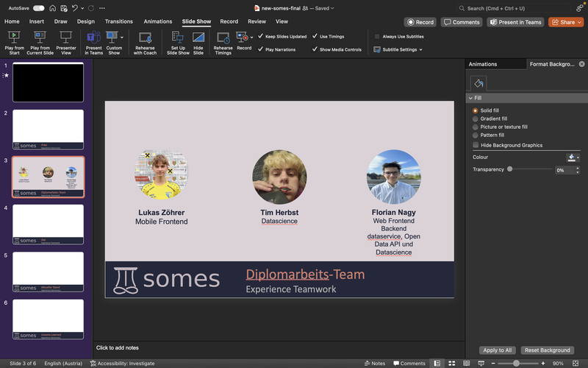
Task: Click the Set Up Slide Show icon
Action: 178,38
